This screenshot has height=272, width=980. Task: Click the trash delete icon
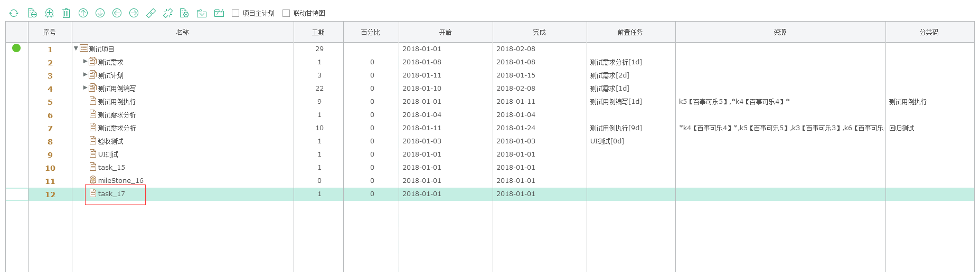tap(66, 13)
